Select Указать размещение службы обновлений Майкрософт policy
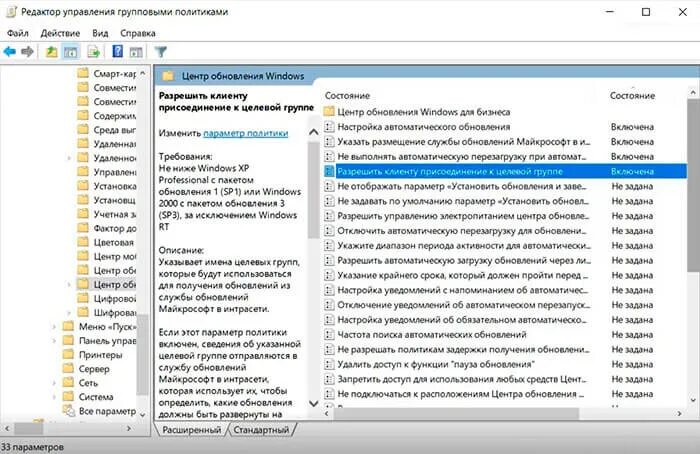The width and height of the screenshot is (700, 454). tap(504, 142)
